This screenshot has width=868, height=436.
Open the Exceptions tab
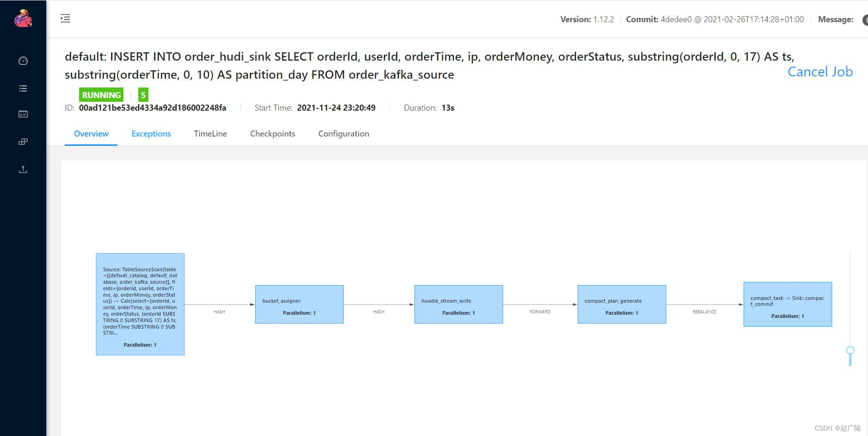pos(151,134)
